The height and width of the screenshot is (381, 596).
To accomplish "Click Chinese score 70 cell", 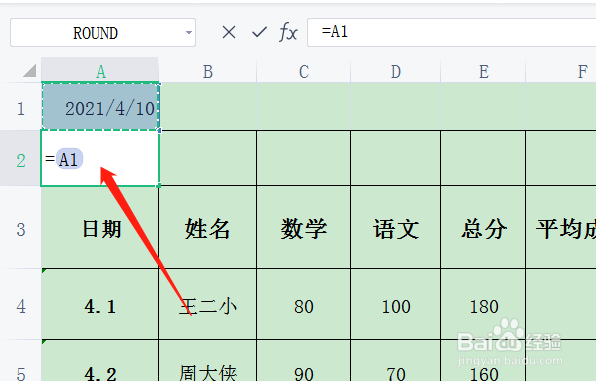I will tap(396, 361).
